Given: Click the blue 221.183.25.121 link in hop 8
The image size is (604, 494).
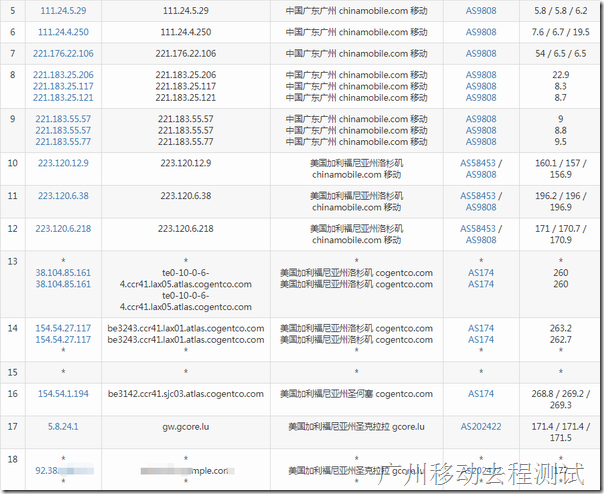Looking at the screenshot, I should point(63,98).
